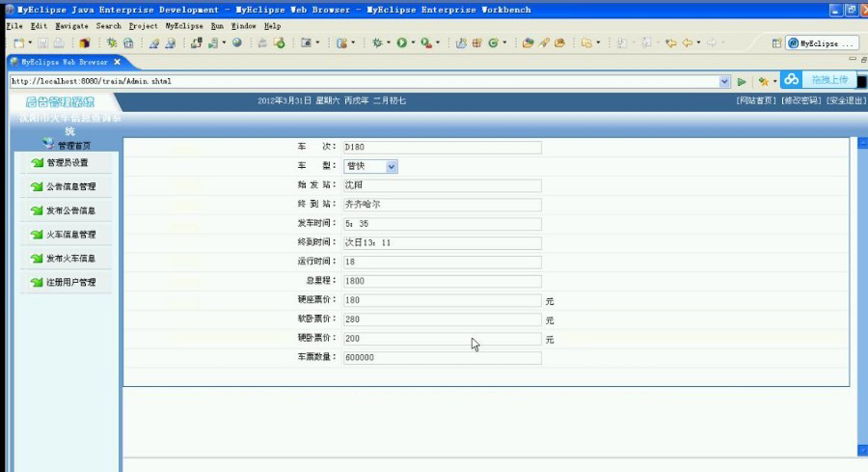The height and width of the screenshot is (472, 868).
Task: Click the new Java class green C icon
Action: click(493, 42)
